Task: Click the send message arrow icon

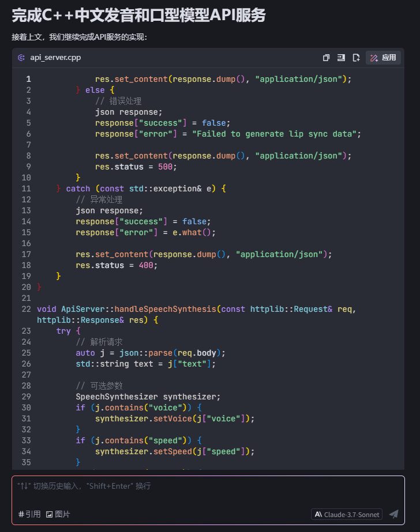Action: 393,514
